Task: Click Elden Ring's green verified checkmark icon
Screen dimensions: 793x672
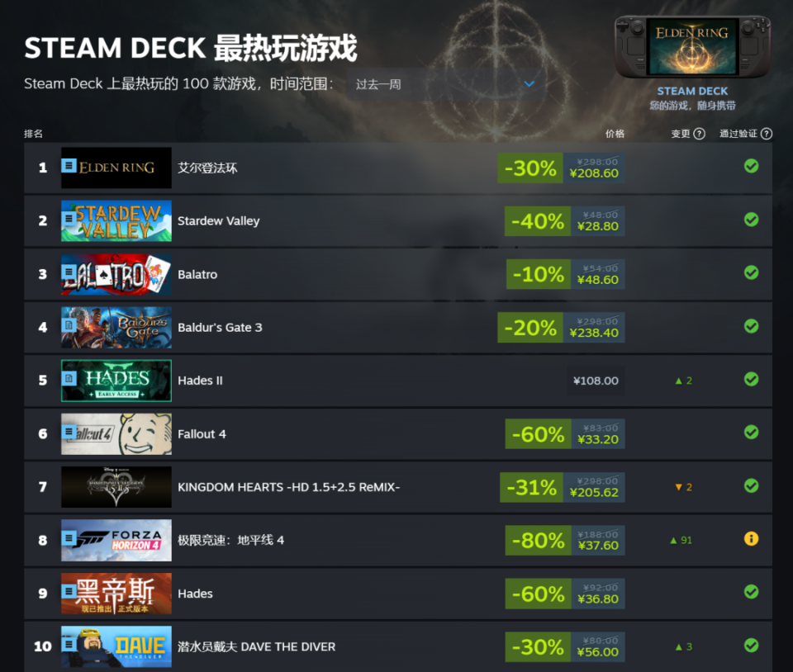Action: pos(751,166)
